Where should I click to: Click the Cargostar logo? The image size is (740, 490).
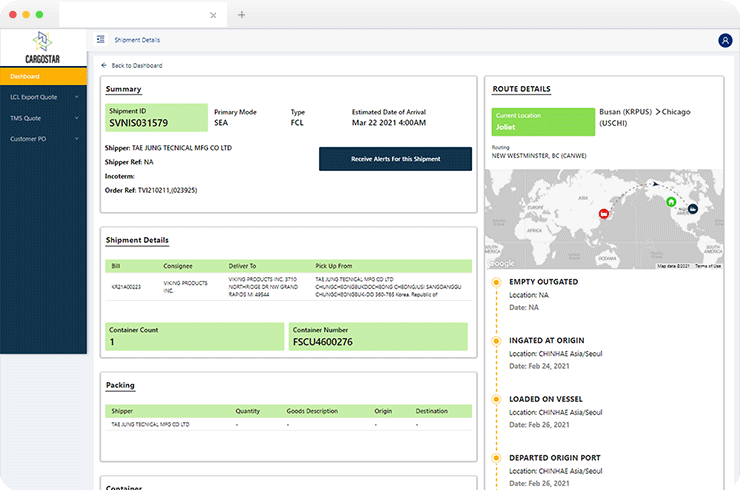[x=42, y=48]
